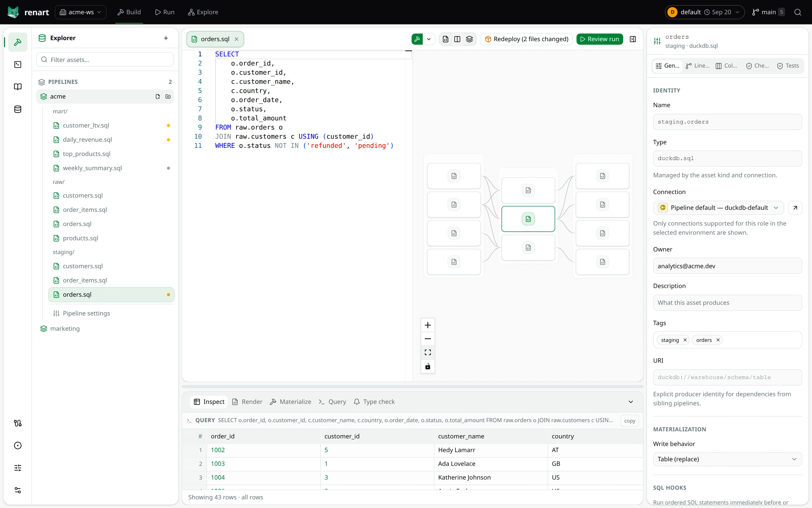
Task: Open the Tests tab in asset panel
Action: click(788, 66)
